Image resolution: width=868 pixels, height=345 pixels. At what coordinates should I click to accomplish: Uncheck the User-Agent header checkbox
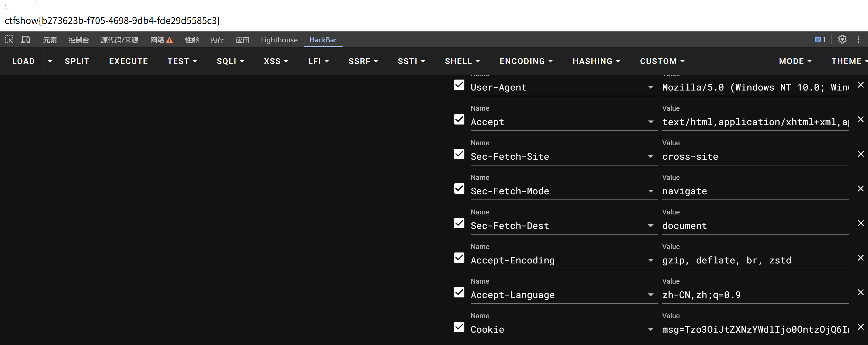click(x=459, y=85)
